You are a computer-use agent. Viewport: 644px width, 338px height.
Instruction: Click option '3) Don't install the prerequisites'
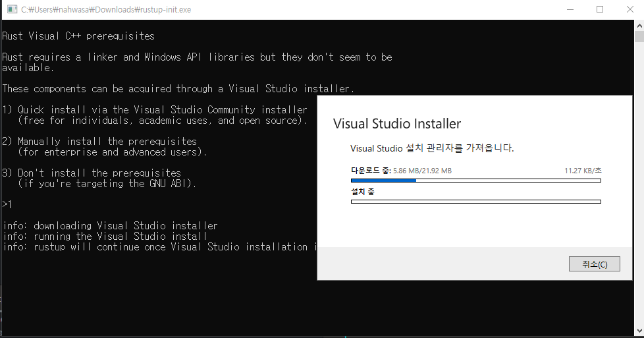[x=91, y=173]
